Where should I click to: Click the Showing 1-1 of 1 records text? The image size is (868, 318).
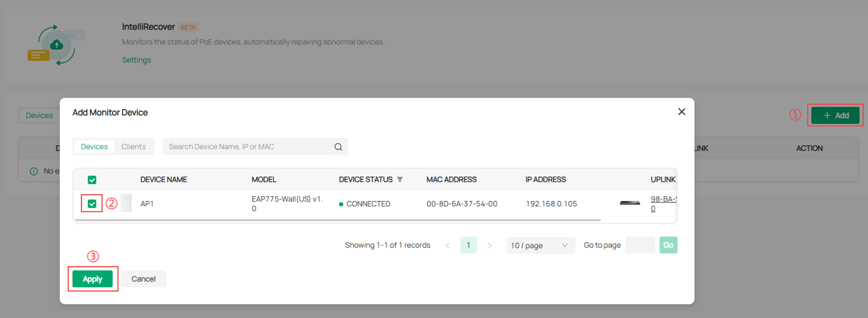388,245
